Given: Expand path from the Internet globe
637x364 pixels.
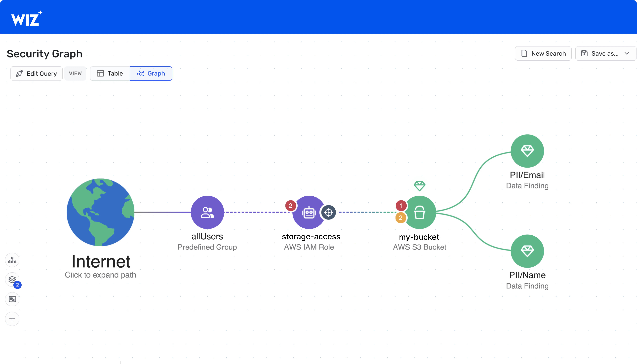Looking at the screenshot, I should point(100,212).
